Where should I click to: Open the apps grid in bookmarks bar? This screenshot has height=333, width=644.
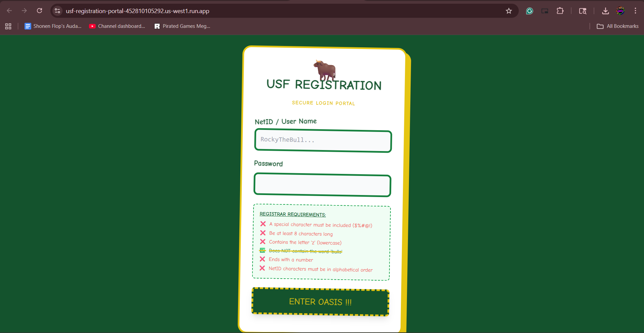pyautogui.click(x=8, y=26)
